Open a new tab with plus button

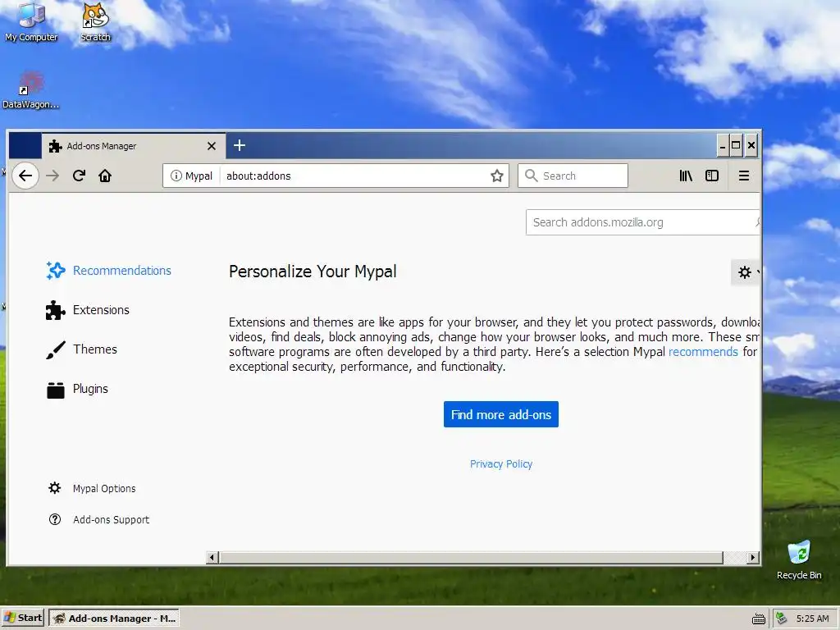point(240,145)
